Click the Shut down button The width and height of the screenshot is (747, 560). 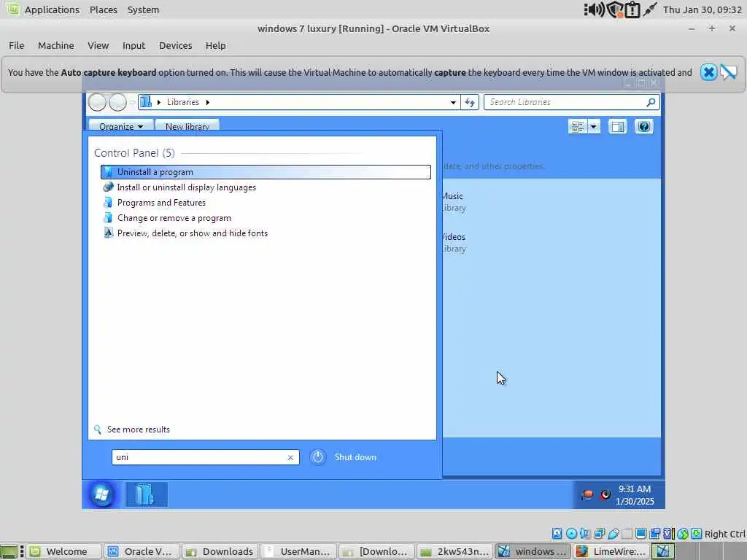[355, 457]
